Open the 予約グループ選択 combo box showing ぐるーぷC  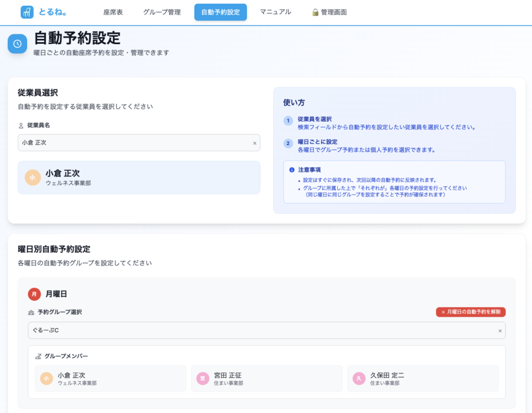tap(260, 331)
